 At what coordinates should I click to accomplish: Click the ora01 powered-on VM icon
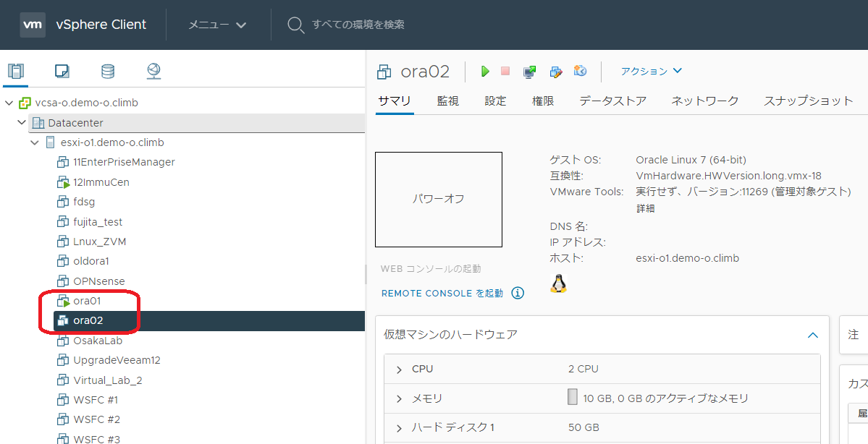[63, 301]
